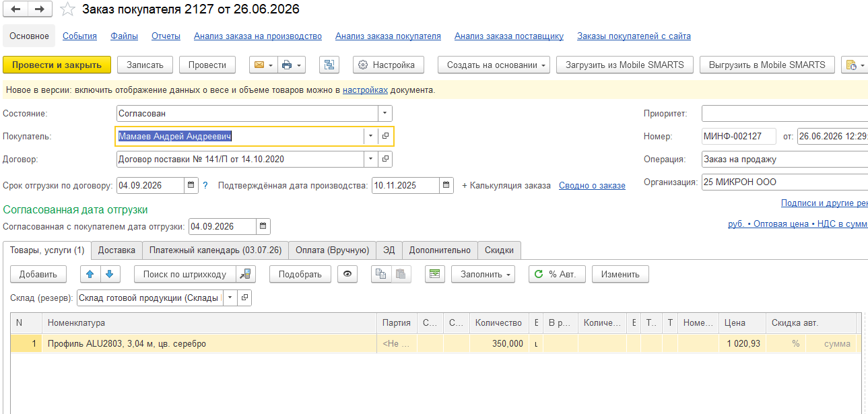The height and width of the screenshot is (414, 868).
Task: Open the Создать на основании dropdown
Action: tap(494, 65)
